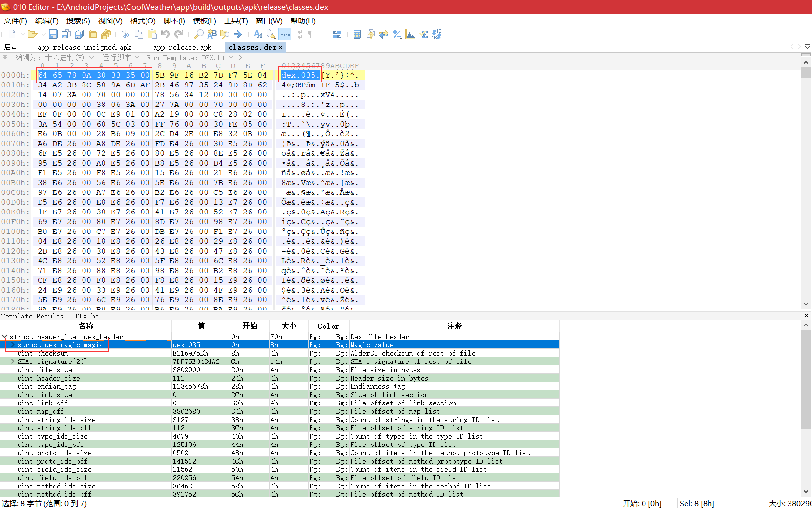Click the Histogram chart icon
This screenshot has height=509, width=812.
click(410, 34)
